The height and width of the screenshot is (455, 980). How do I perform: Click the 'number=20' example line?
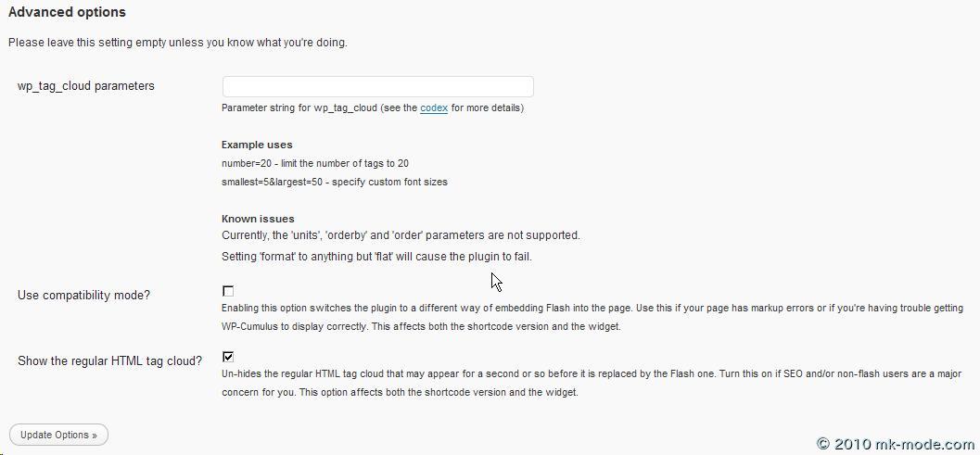(x=315, y=163)
